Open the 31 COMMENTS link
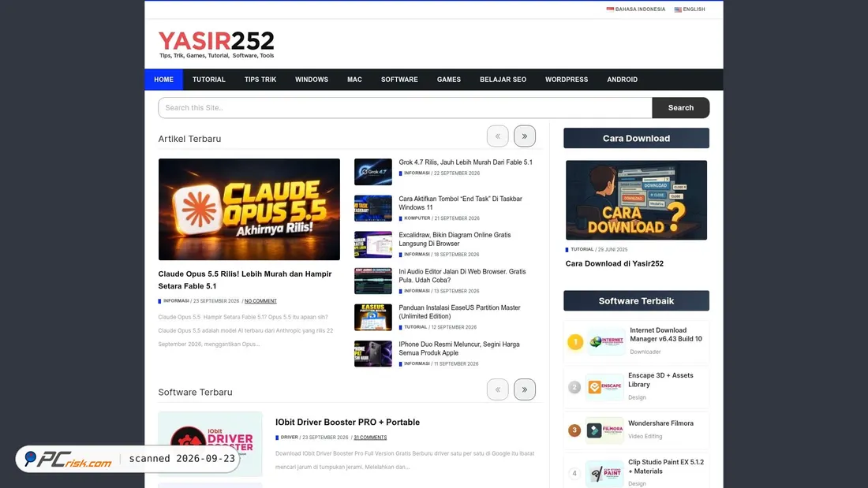Viewport: 868px width, 488px height. point(370,437)
